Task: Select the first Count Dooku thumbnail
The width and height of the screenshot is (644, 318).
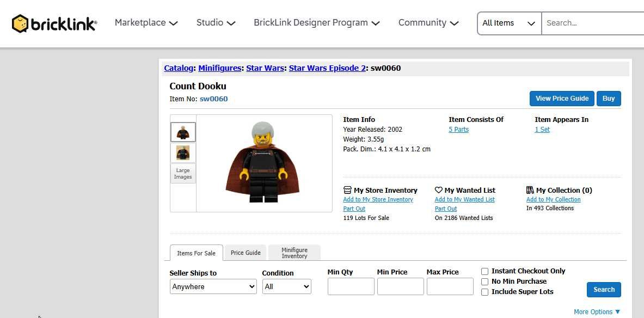Action: click(183, 132)
